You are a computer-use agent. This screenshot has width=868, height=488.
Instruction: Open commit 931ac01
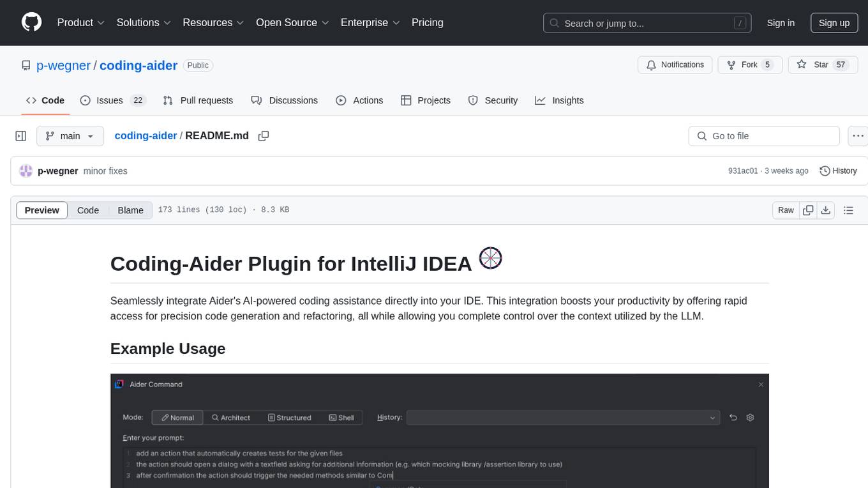[x=743, y=171]
